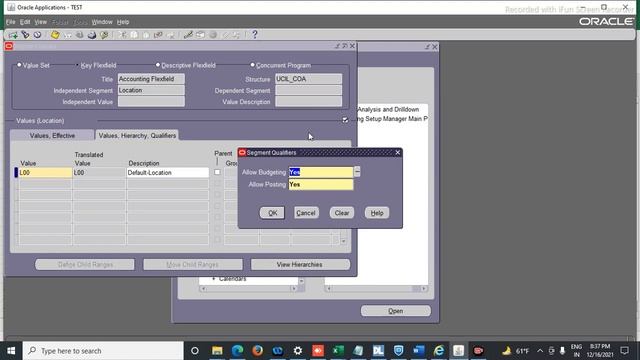Click the Cut scissors toolbar icon
Viewport: 640px width, 360px height.
click(x=122, y=35)
